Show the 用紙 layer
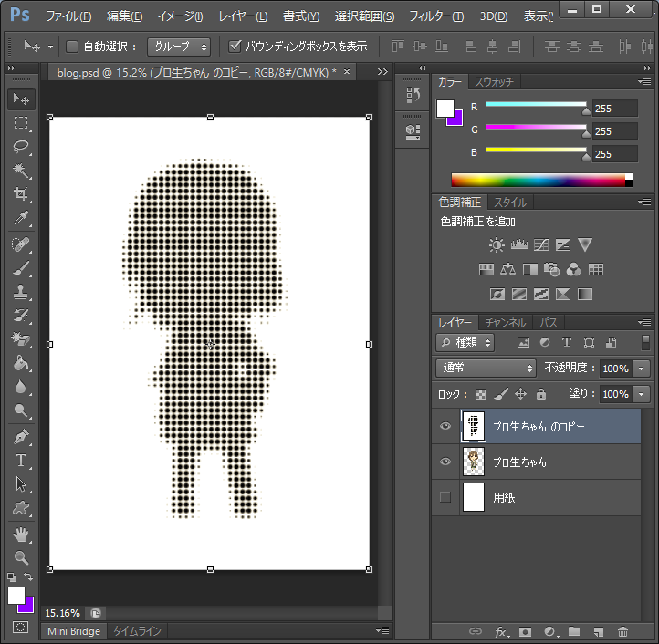 coord(445,497)
